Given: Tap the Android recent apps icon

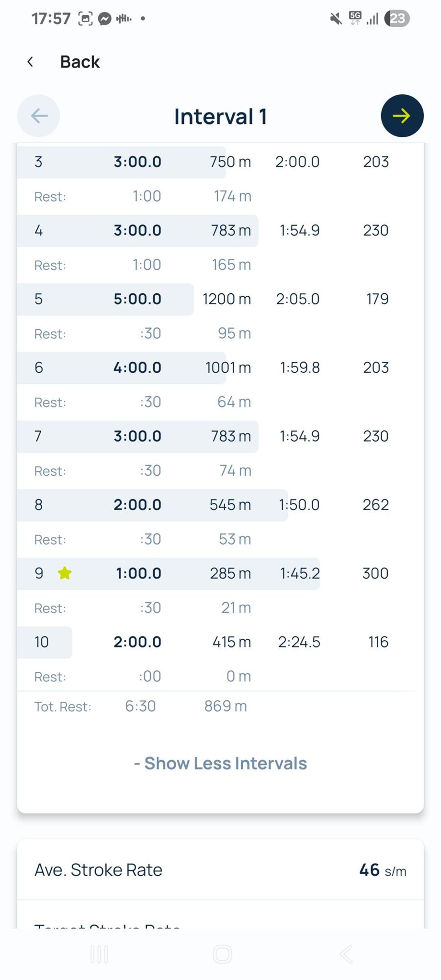Looking at the screenshot, I should (99, 954).
